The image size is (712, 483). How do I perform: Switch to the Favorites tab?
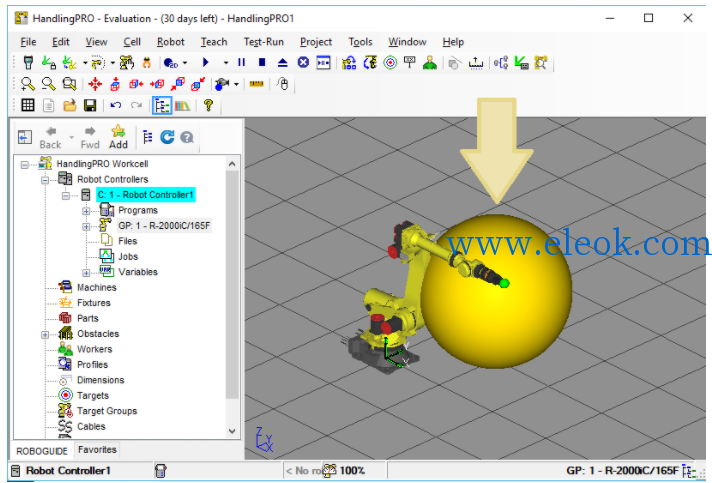tap(97, 449)
